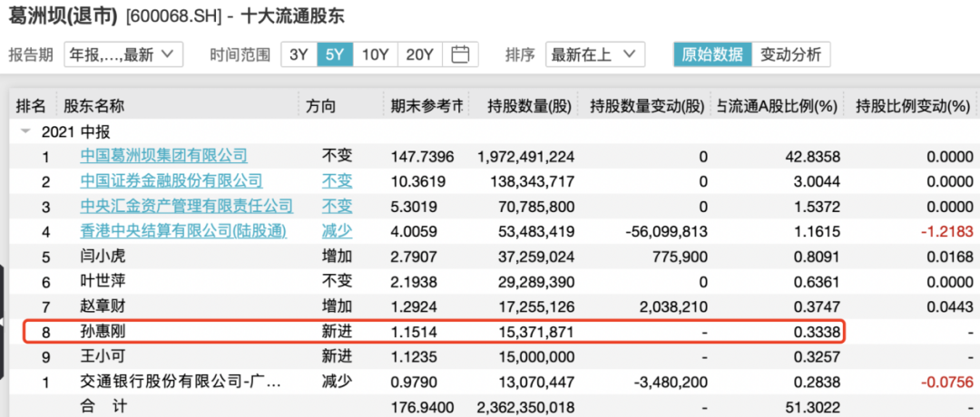980x417 pixels.
Task: Click 减少 direction link for 香港中央结算
Action: (x=337, y=231)
